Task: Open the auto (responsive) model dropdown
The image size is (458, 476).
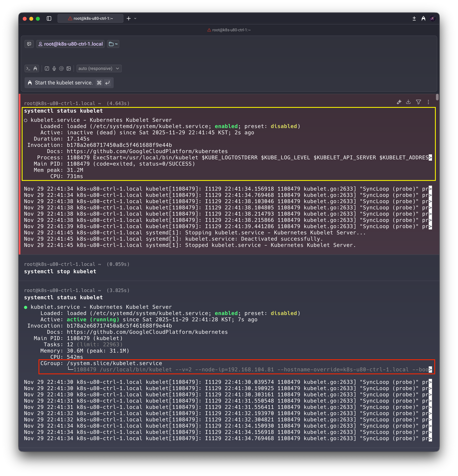Action: pyautogui.click(x=99, y=68)
